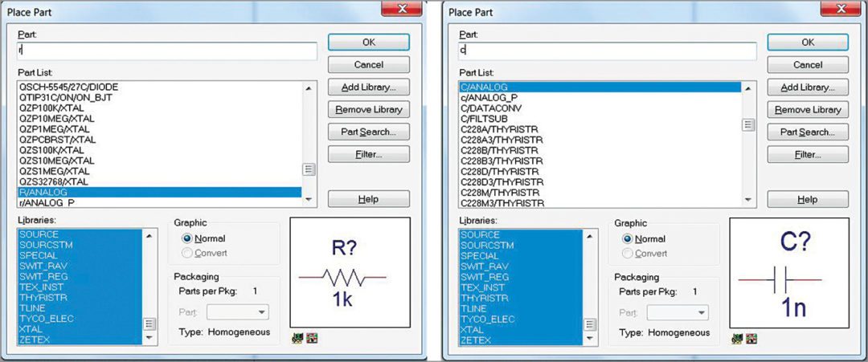The height and width of the screenshot is (362, 868).
Task: Click Part text field containing 'c'
Action: [607, 51]
